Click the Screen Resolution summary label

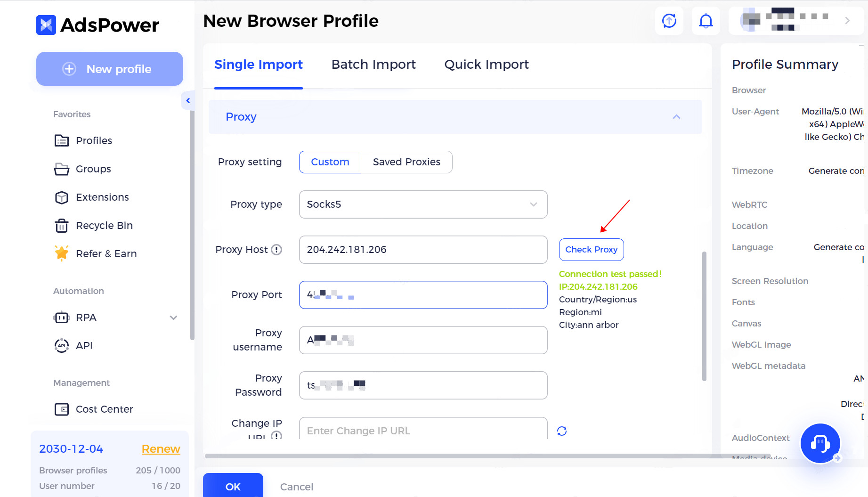[x=770, y=281]
